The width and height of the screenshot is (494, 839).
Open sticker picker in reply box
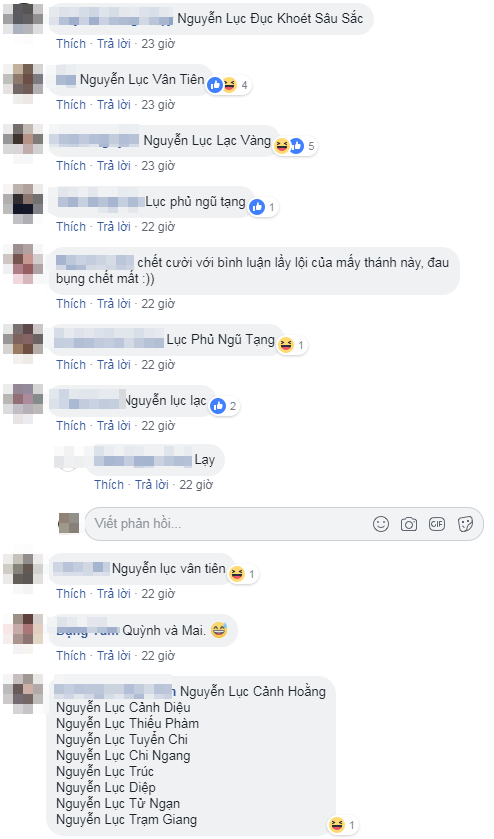tap(465, 524)
